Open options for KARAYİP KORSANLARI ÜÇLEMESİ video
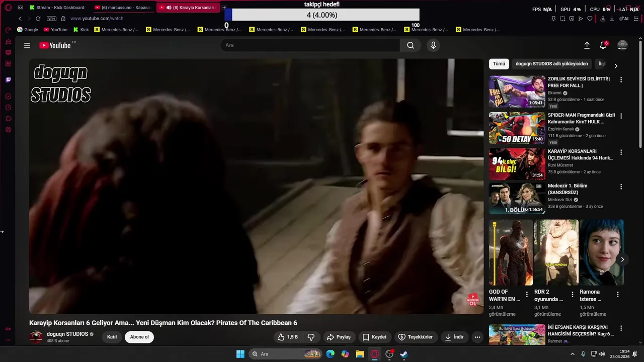Image resolution: width=644 pixels, height=362 pixels. [x=621, y=152]
